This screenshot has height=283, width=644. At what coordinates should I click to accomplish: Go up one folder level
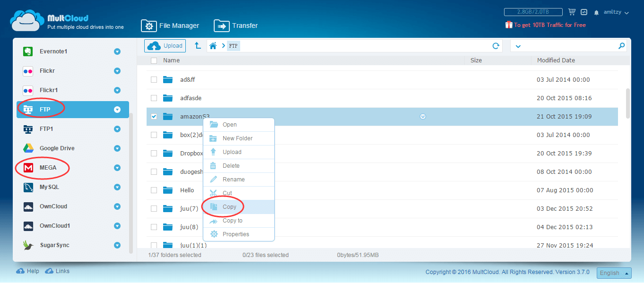click(x=198, y=46)
